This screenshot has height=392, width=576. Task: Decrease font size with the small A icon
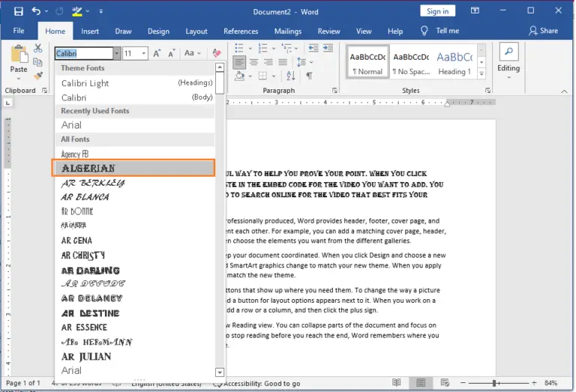pyautogui.click(x=172, y=53)
